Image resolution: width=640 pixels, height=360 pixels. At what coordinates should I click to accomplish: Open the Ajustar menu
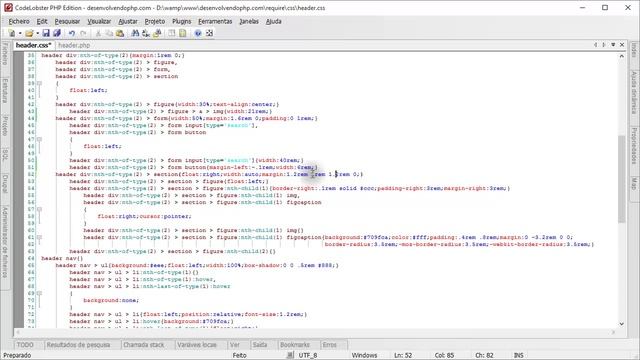(x=128, y=21)
